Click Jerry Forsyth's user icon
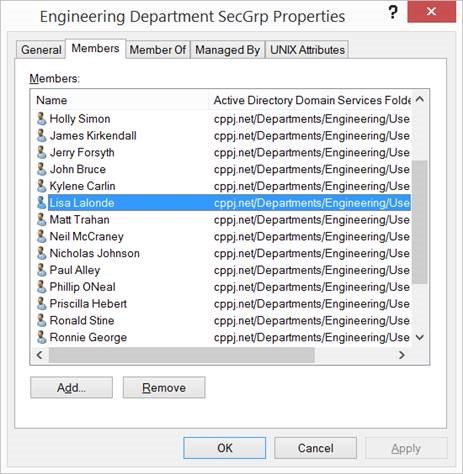 [x=41, y=152]
